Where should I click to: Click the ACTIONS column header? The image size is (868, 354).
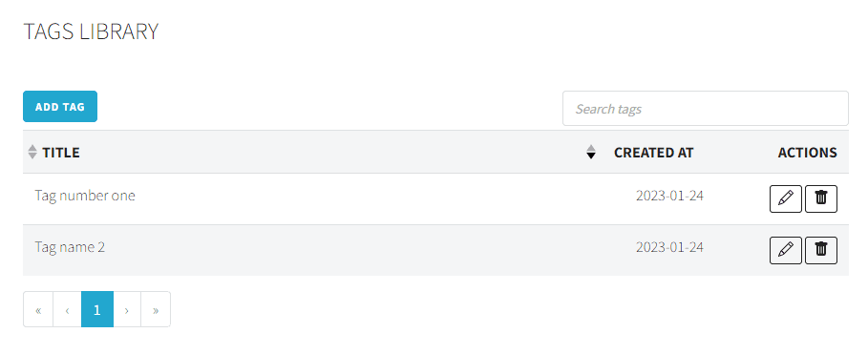(x=807, y=152)
